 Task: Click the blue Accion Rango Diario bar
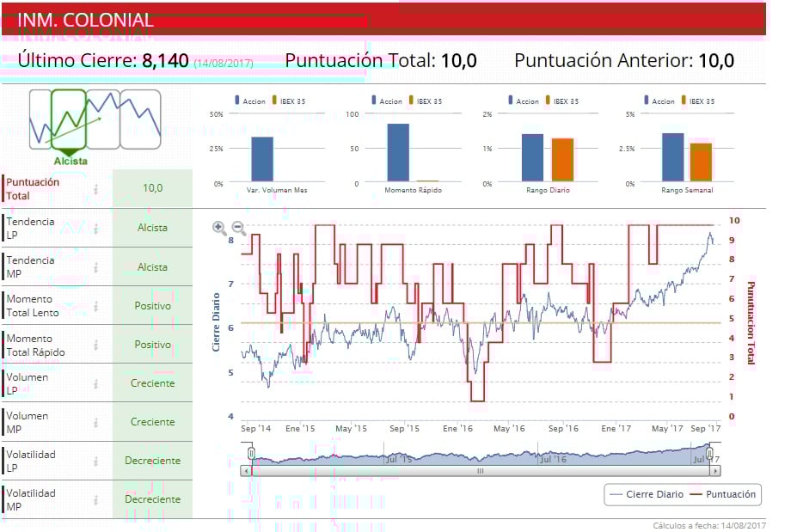click(x=533, y=157)
